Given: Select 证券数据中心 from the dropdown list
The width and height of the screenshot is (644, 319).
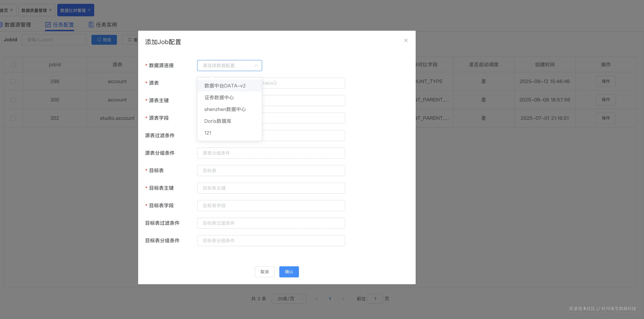Looking at the screenshot, I should click(219, 97).
